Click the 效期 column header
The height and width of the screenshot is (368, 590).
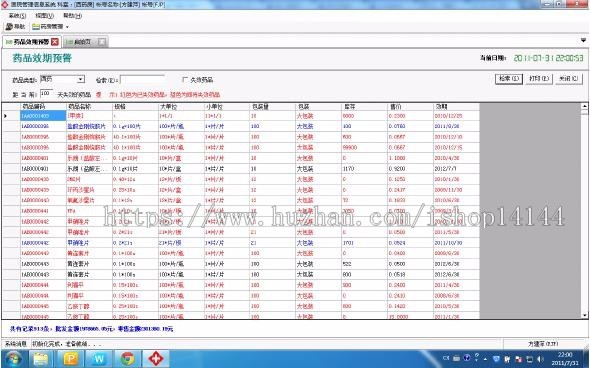(x=457, y=107)
